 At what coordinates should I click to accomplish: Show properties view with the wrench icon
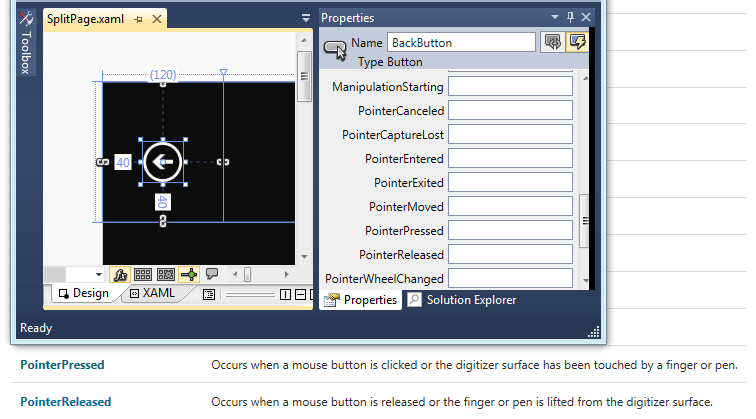[x=553, y=42]
